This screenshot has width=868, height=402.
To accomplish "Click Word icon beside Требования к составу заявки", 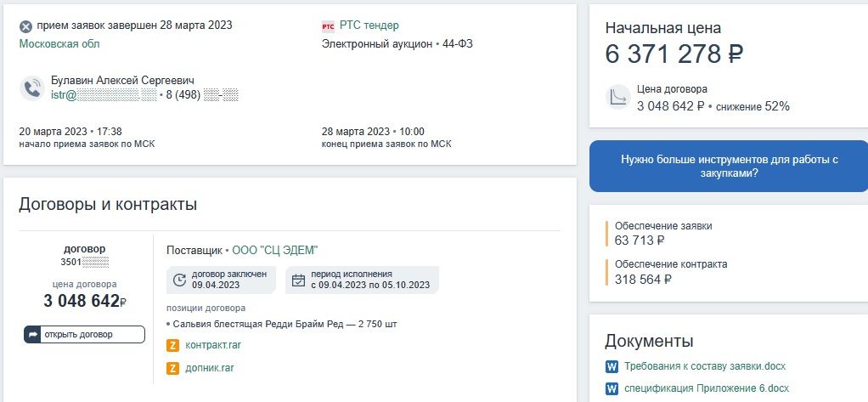I will (611, 367).
